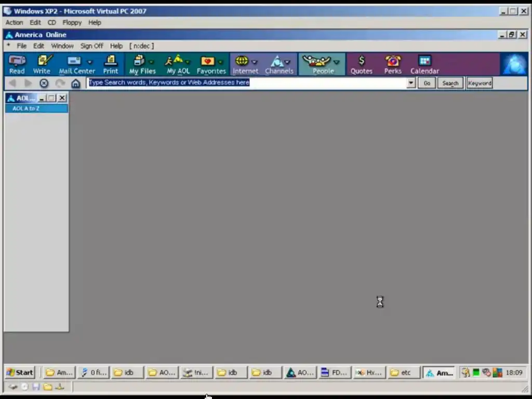
Task: Open the Calendar toolbar icon
Action: click(424, 64)
